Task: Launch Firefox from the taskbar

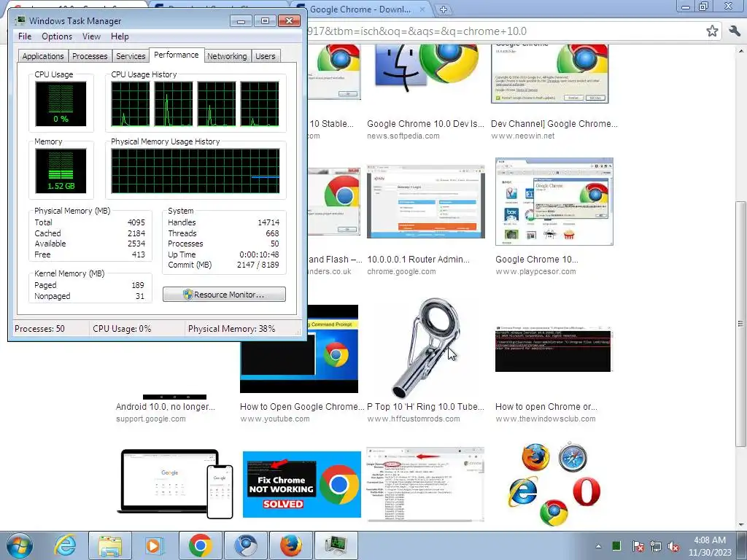Action: coord(291,545)
